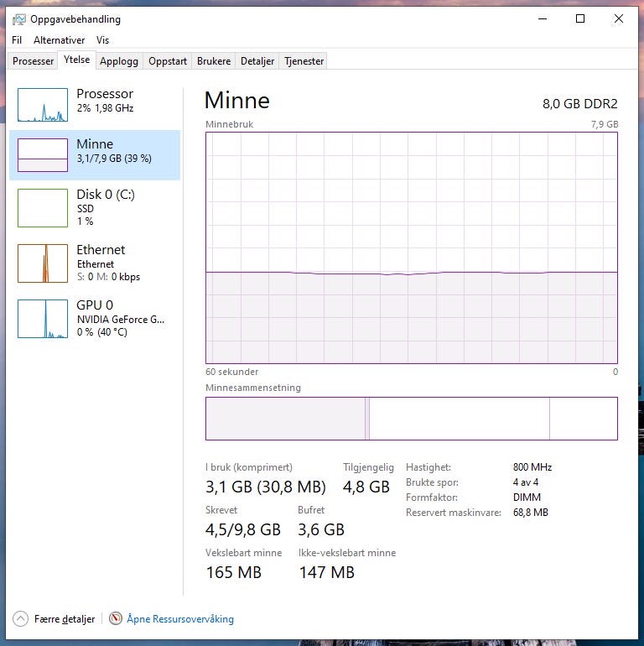644x646 pixels.
Task: Click the Task Manager title bar icon
Action: click(19, 19)
